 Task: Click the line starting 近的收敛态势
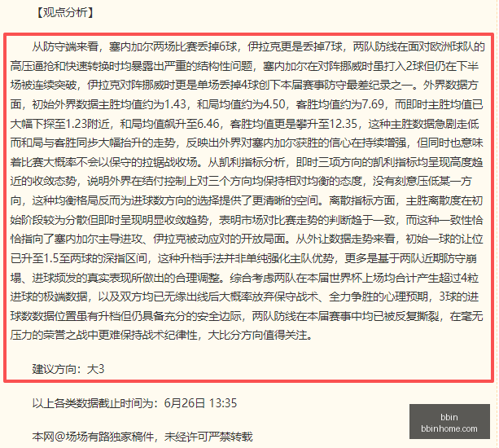click(241, 181)
